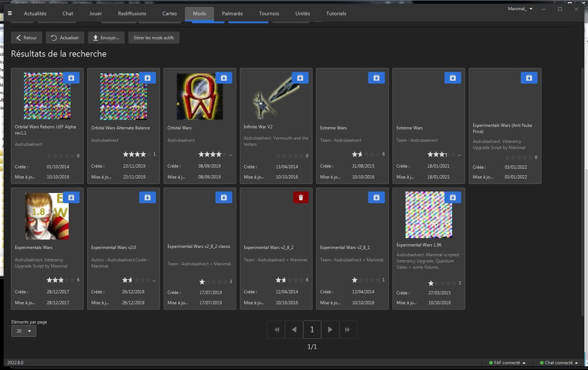Download the Experimental Wars 1.96 mod
Image resolution: width=588 pixels, height=370 pixels.
coord(453,197)
